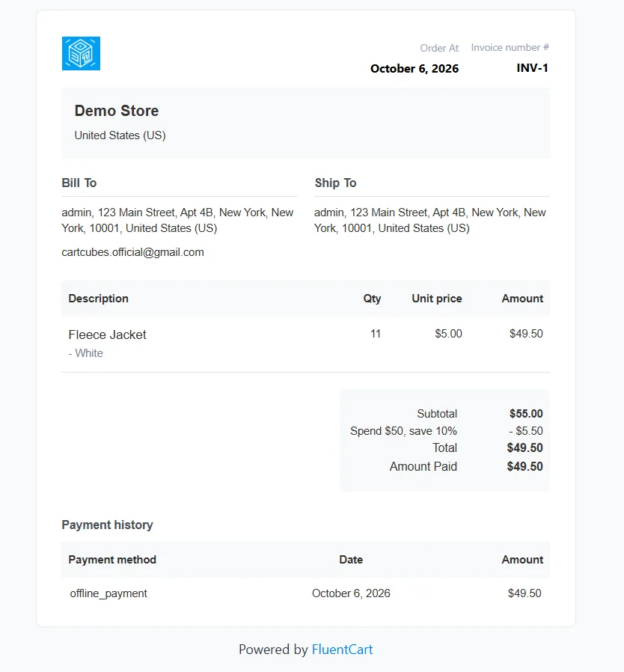Select the Fleece Jacket line amount $49.50
The image size is (624, 672).
pos(526,334)
